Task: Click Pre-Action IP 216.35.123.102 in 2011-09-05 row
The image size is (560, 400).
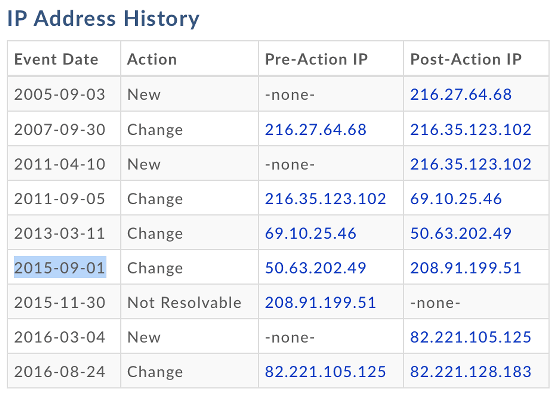Action: (x=325, y=199)
